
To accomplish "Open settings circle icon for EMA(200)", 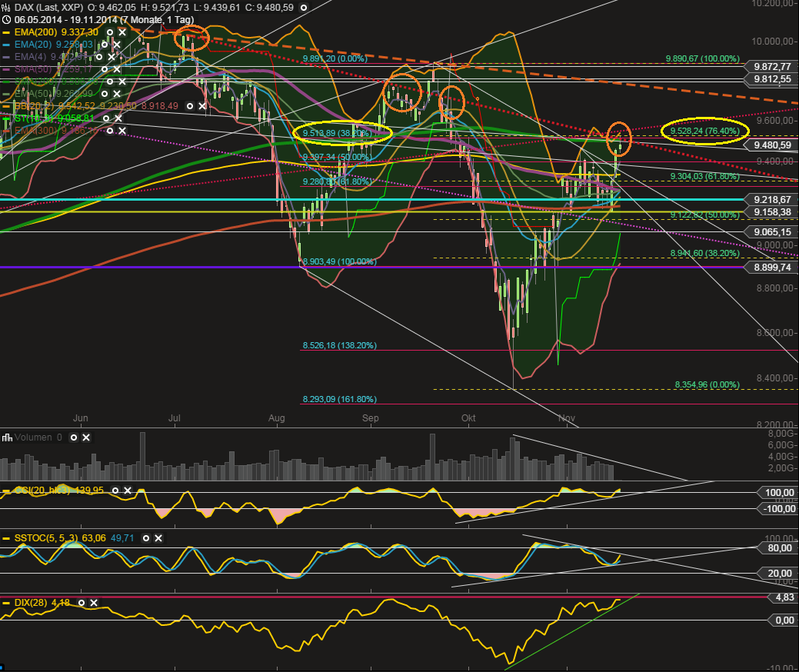I will coord(110,32).
